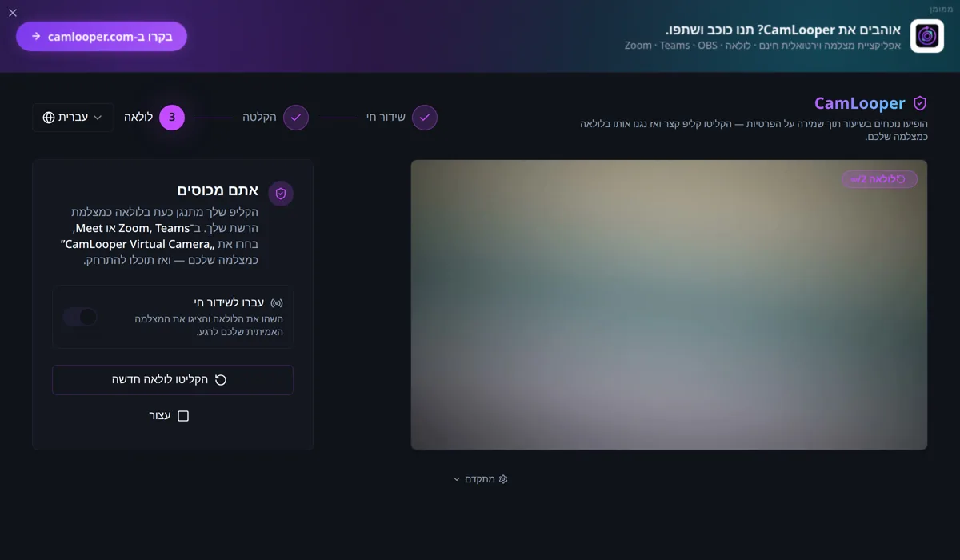Click the CamLooper app logo in banner
The height and width of the screenshot is (560, 960).
[x=927, y=36]
